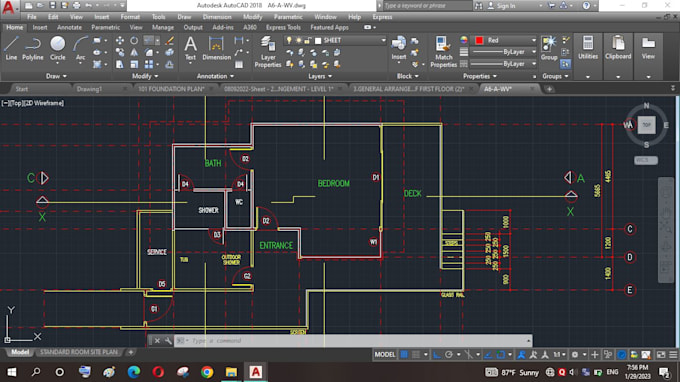Toggle layer lock icon for SHEET
Viewport: 680px width, 382px height.
point(307,40)
